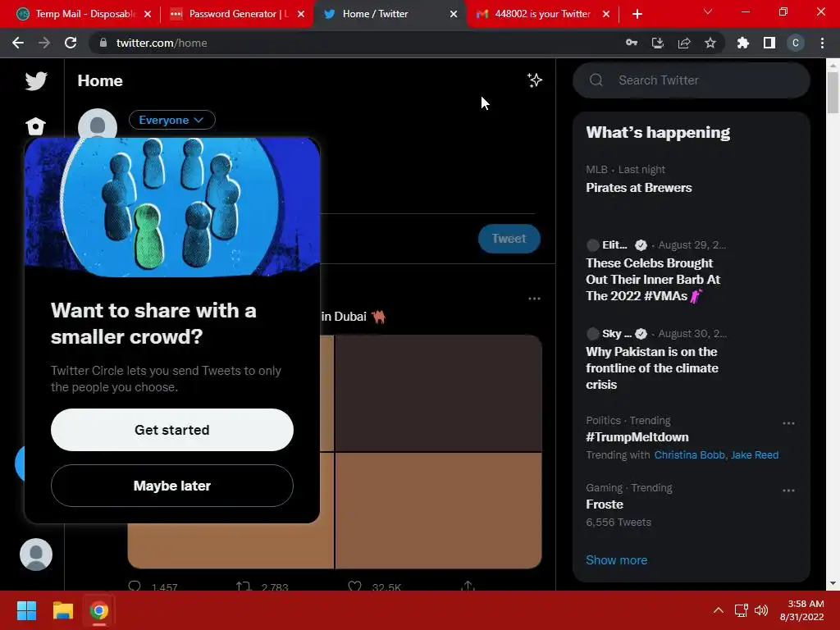
Task: Click the network icon in system tray
Action: (x=742, y=610)
